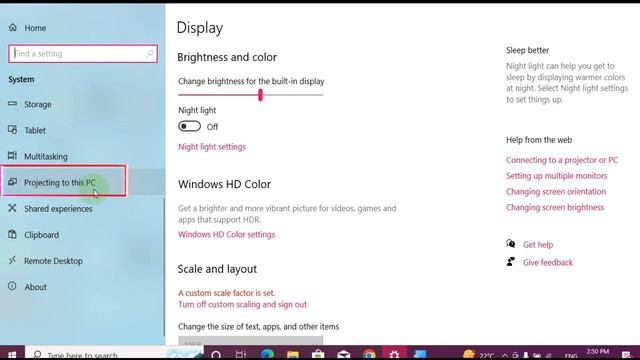
Task: Click the magnifier icon in Find a setting
Action: (x=149, y=53)
